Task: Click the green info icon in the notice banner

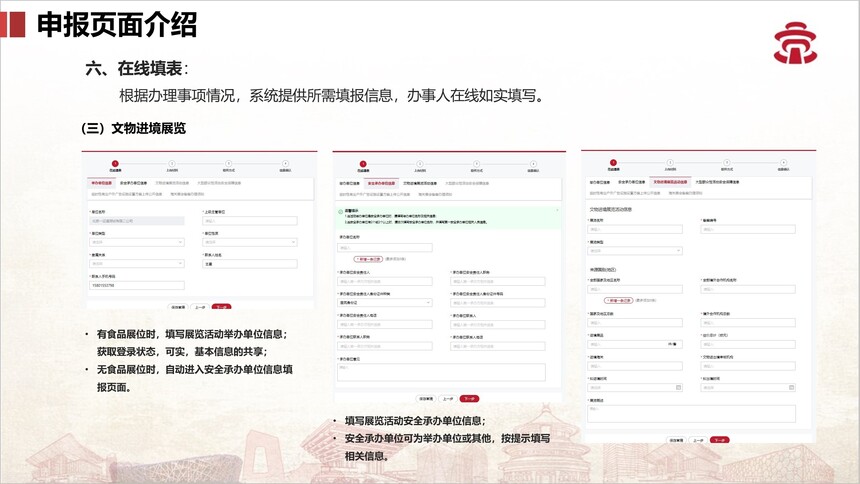Action: pyautogui.click(x=341, y=211)
